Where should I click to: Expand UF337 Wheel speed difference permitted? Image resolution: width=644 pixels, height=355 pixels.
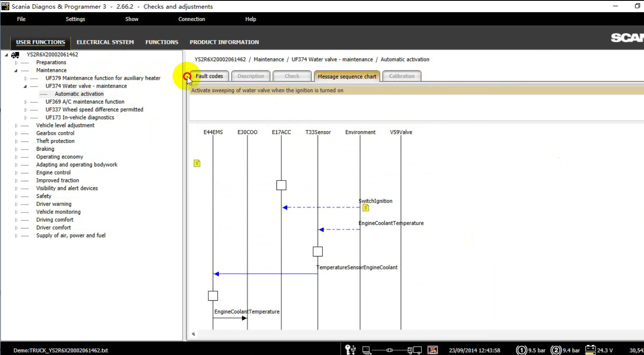[x=25, y=110]
